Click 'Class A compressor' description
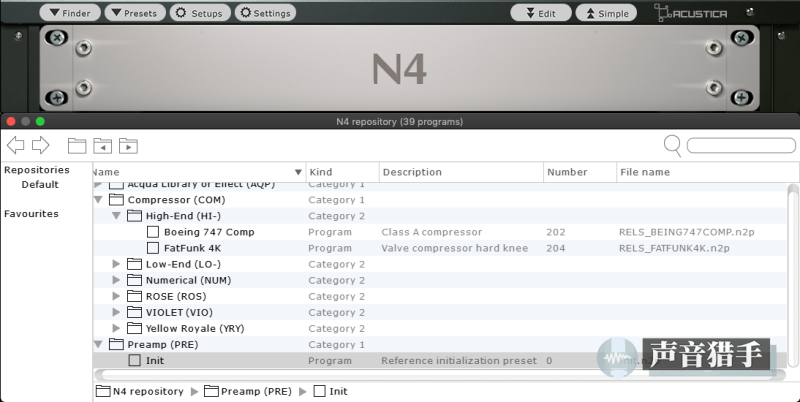Screen dimensions: 800x402 [x=432, y=232]
